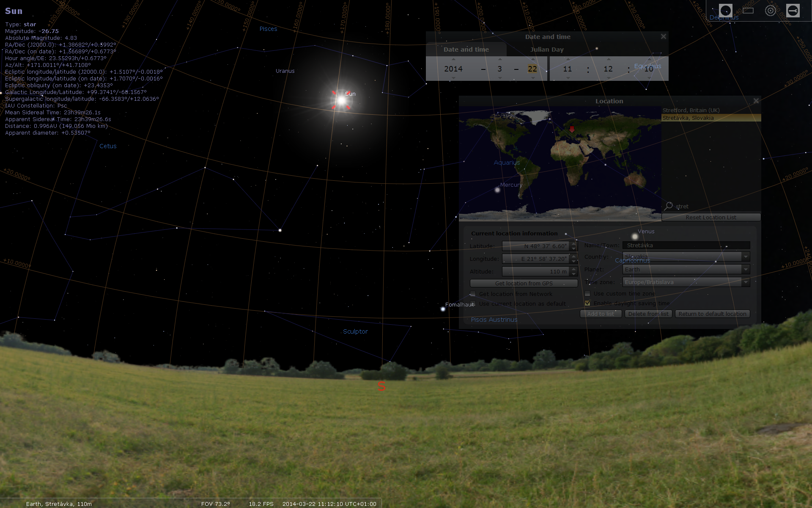Uncheck Enable daylight saving time
812x508 pixels.
pos(587,303)
